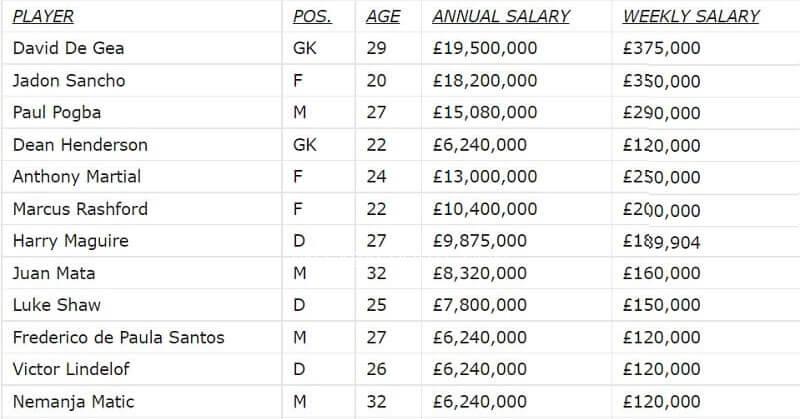Click Victor Lindelof in the player column

71,369
